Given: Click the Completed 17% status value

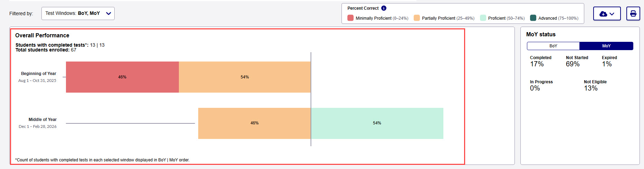Looking at the screenshot, I should tap(537, 64).
